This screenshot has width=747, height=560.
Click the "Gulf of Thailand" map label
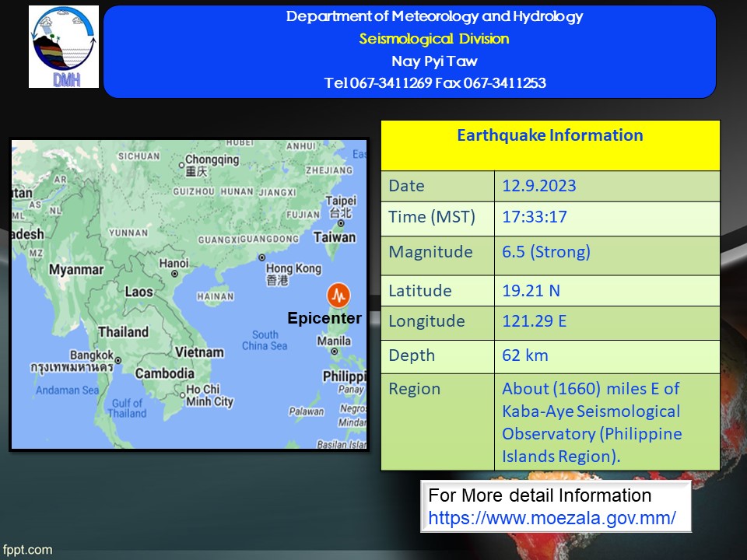click(127, 408)
